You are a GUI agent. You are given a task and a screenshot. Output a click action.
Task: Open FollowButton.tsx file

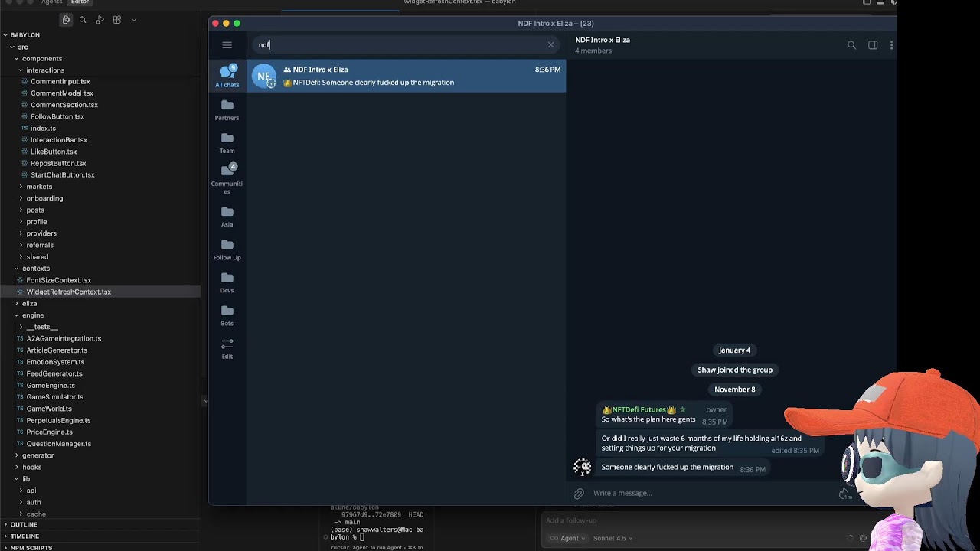click(57, 117)
